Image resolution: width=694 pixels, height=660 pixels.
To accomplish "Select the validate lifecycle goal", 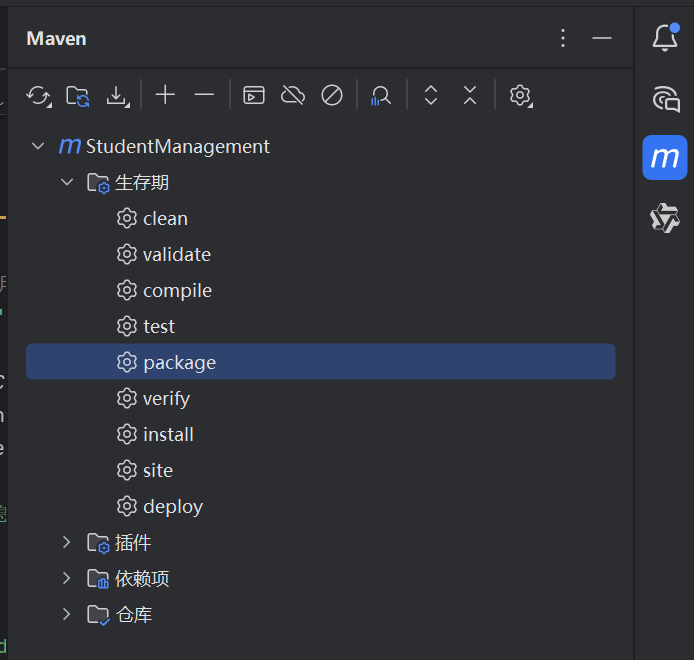I will (x=177, y=255).
